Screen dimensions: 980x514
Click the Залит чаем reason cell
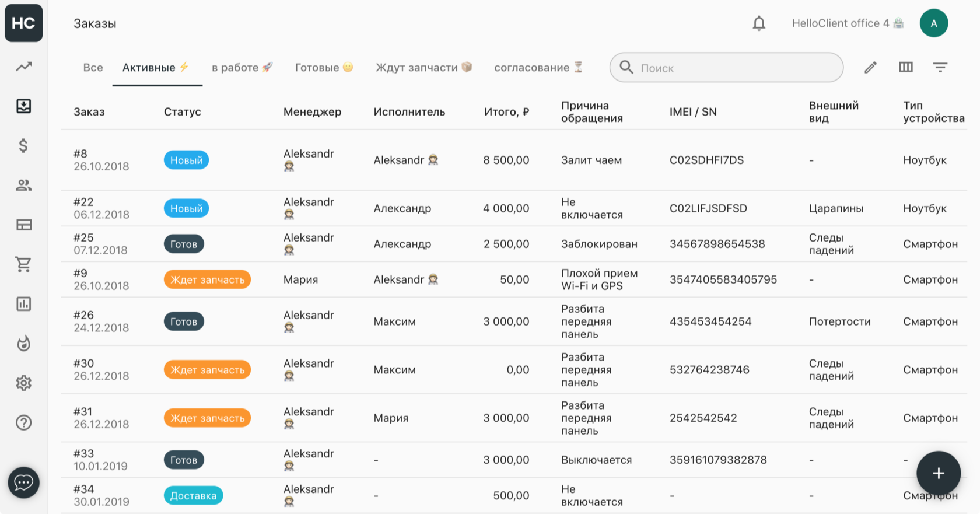click(591, 160)
